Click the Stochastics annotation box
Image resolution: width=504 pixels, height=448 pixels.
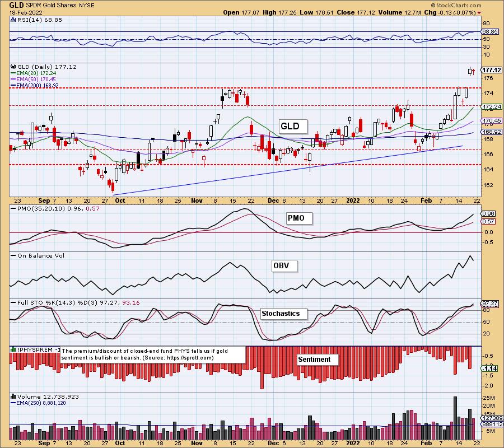[283, 314]
